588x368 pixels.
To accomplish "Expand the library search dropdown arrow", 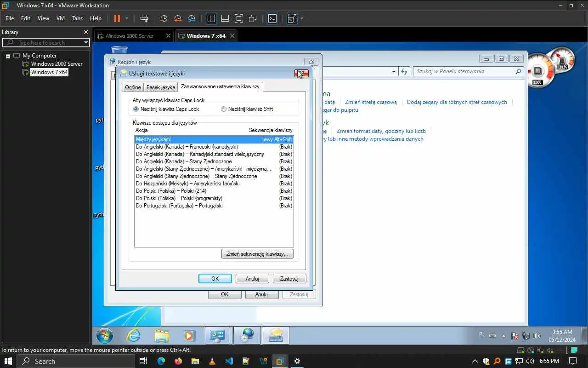I will [86, 42].
